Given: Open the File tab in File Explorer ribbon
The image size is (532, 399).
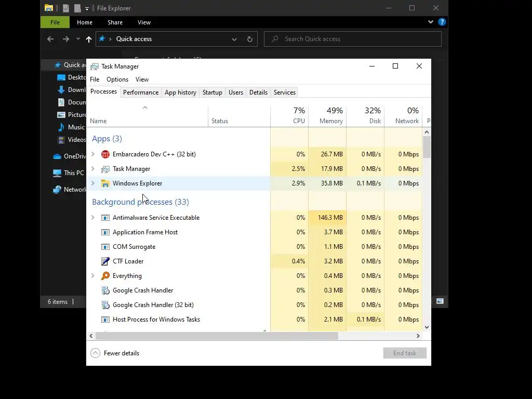Looking at the screenshot, I should pos(55,22).
